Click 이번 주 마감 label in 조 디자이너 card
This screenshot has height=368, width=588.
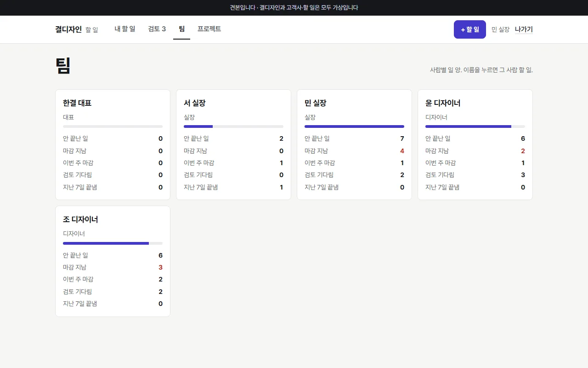(x=78, y=279)
